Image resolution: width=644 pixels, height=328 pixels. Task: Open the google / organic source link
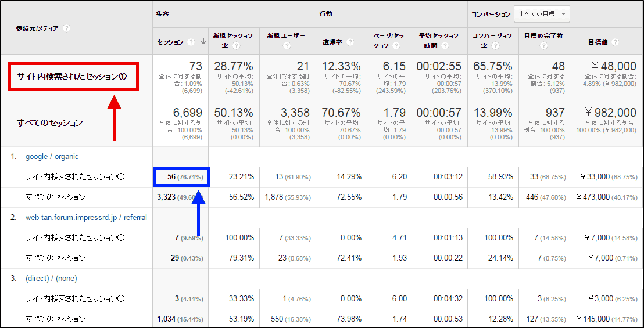click(x=52, y=157)
